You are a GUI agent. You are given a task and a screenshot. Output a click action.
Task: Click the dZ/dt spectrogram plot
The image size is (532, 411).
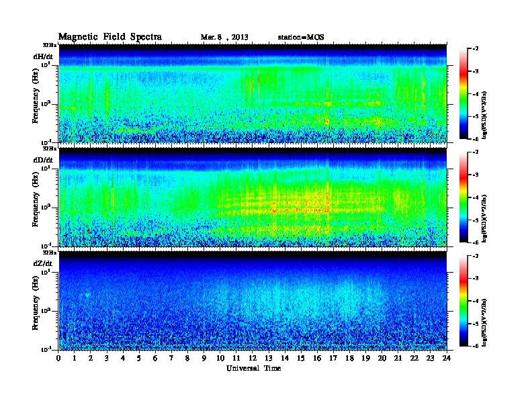[253, 301]
